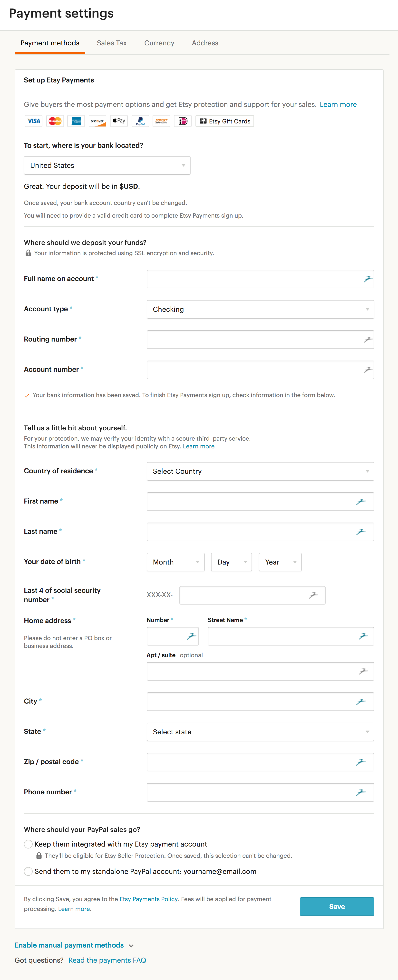Click the Etsy Gift Cards badge
Viewport: 398px width, 980px height.
click(225, 121)
